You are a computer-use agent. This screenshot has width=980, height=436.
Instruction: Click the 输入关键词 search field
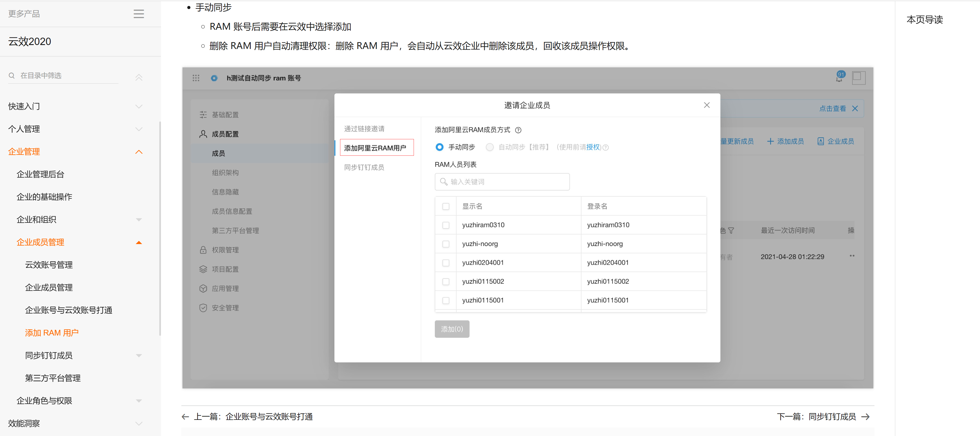[502, 182]
